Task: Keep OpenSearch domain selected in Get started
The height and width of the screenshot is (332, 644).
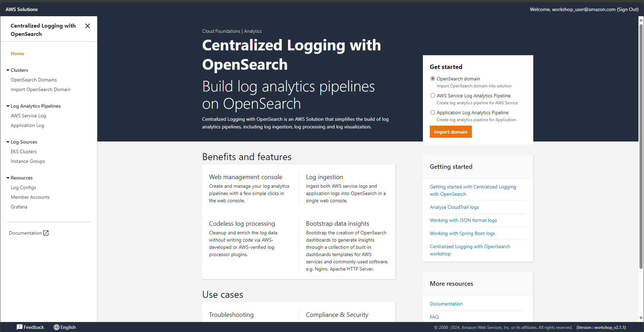Action: click(x=433, y=78)
